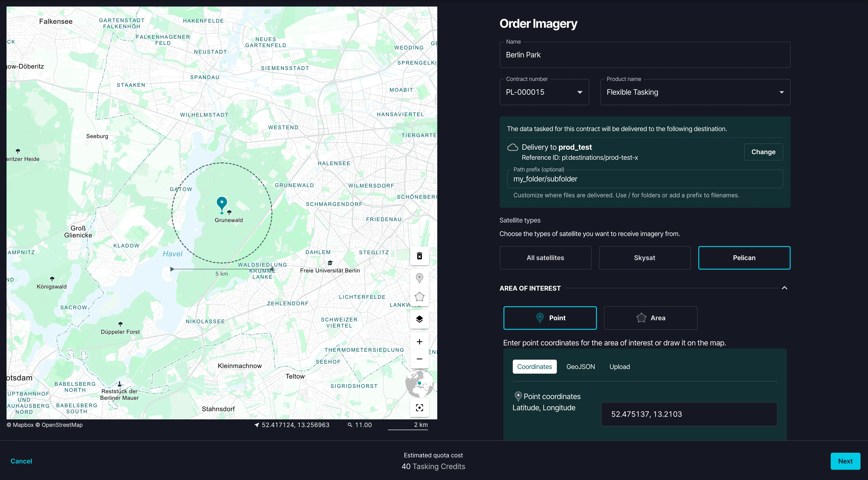Switch to the GeoJSON tab
This screenshot has width=868, height=480.
click(581, 367)
